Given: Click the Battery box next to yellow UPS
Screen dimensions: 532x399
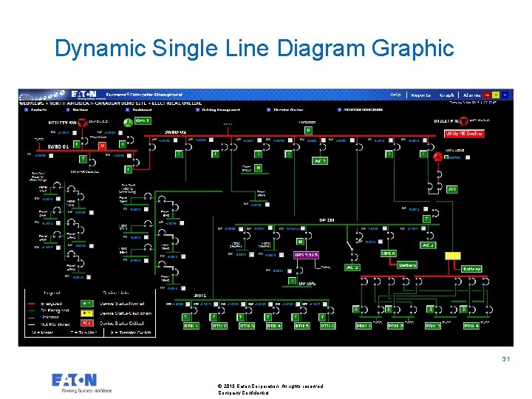Looking at the screenshot, I should tap(471, 269).
